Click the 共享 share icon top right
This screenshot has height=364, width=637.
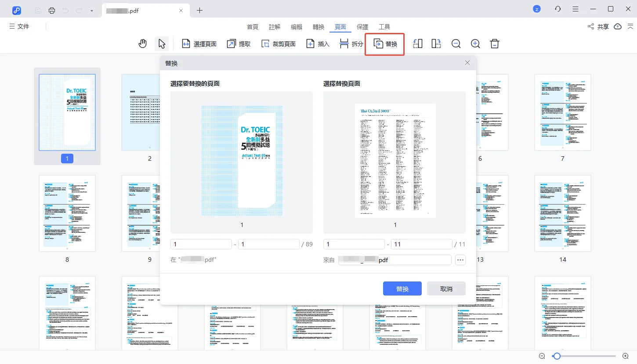[x=598, y=26]
